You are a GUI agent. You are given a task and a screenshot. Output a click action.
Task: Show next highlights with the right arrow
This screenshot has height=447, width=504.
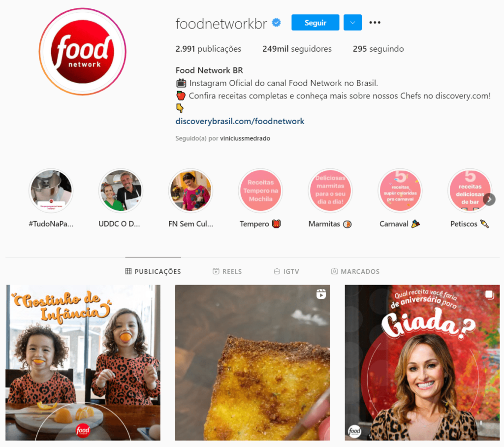489,199
